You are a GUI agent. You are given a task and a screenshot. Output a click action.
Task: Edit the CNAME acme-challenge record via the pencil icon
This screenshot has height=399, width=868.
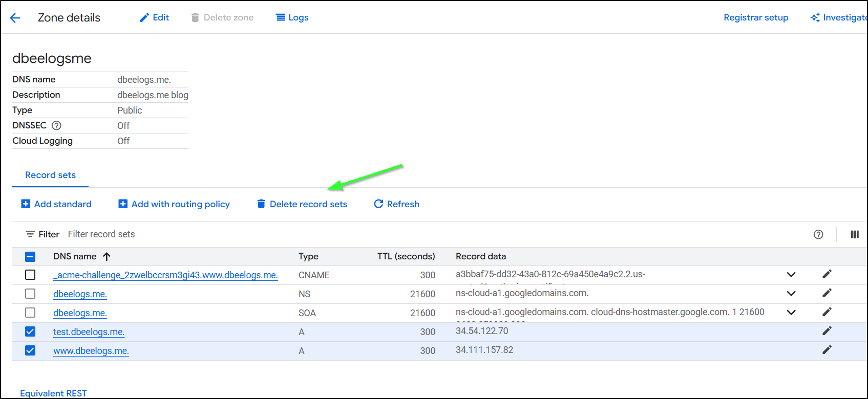click(x=827, y=274)
